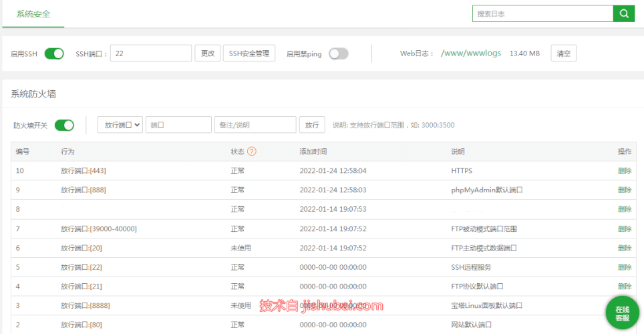Click the 备注/说明 remark input field

255,125
